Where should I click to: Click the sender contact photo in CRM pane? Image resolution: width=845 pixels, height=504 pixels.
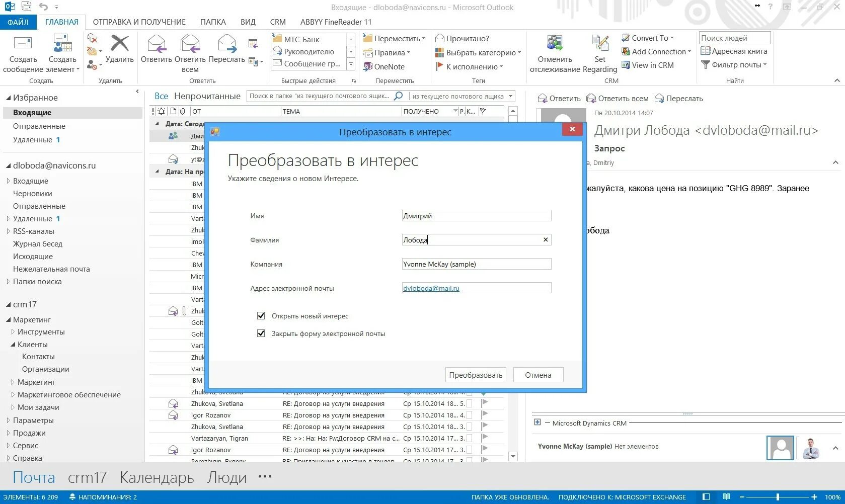(780, 448)
